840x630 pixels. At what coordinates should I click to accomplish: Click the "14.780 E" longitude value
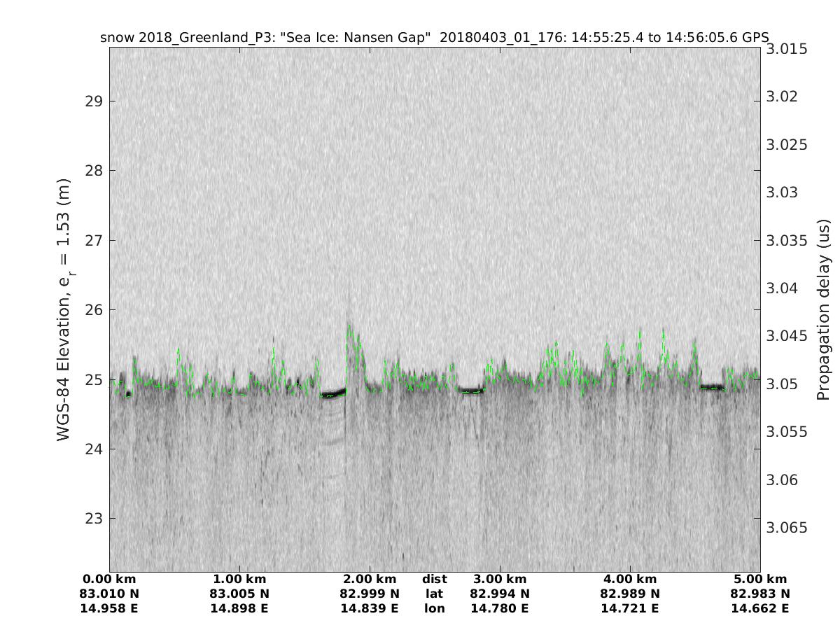[500, 609]
